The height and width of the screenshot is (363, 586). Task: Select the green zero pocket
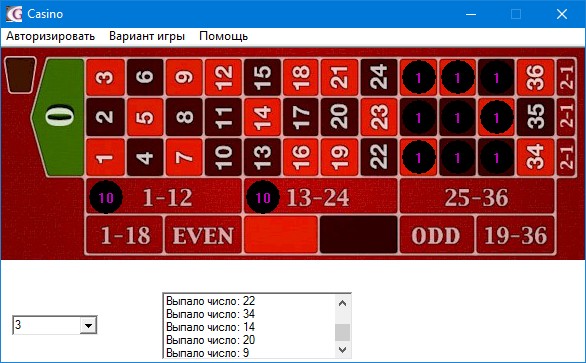point(58,117)
